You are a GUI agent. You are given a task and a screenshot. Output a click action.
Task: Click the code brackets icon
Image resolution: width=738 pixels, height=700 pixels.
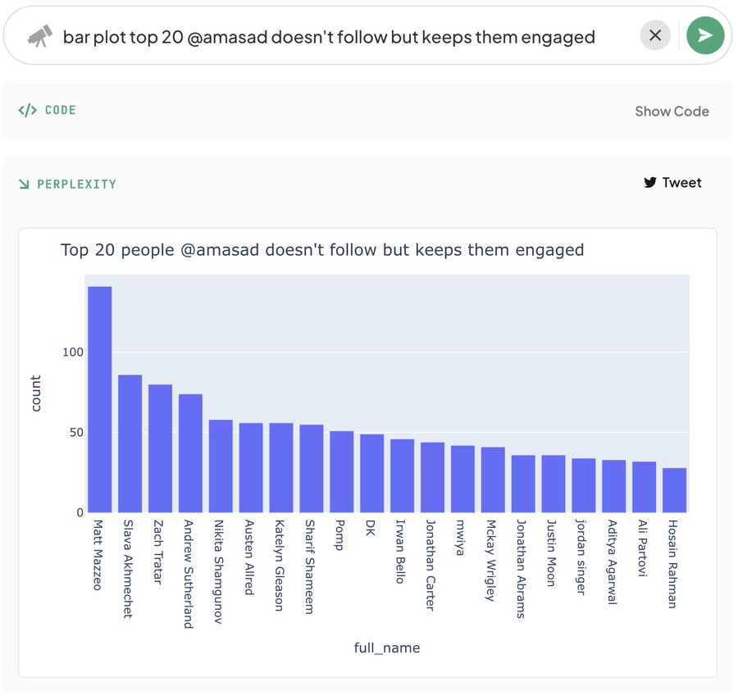click(x=27, y=110)
